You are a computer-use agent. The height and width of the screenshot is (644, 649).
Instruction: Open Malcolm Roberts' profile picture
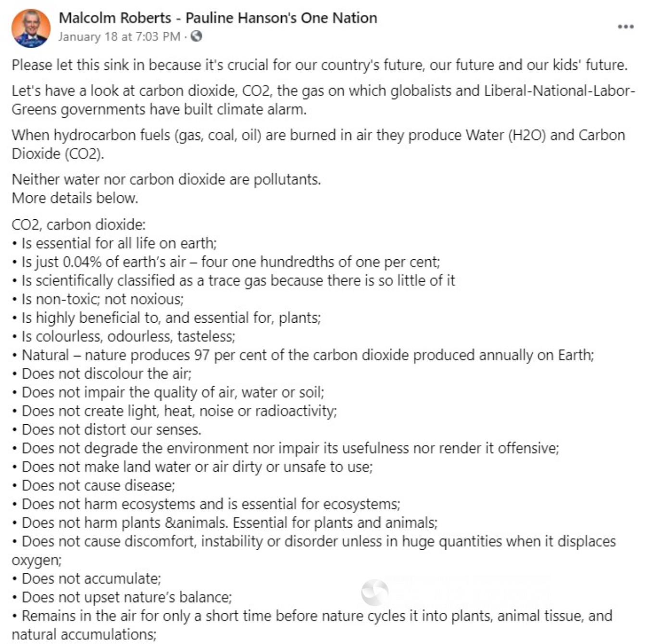[31, 28]
